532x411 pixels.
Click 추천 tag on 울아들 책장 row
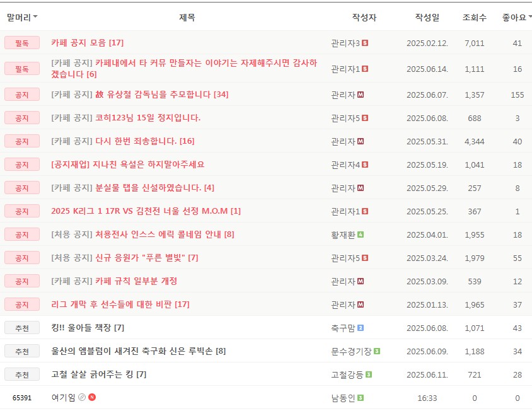point(22,328)
